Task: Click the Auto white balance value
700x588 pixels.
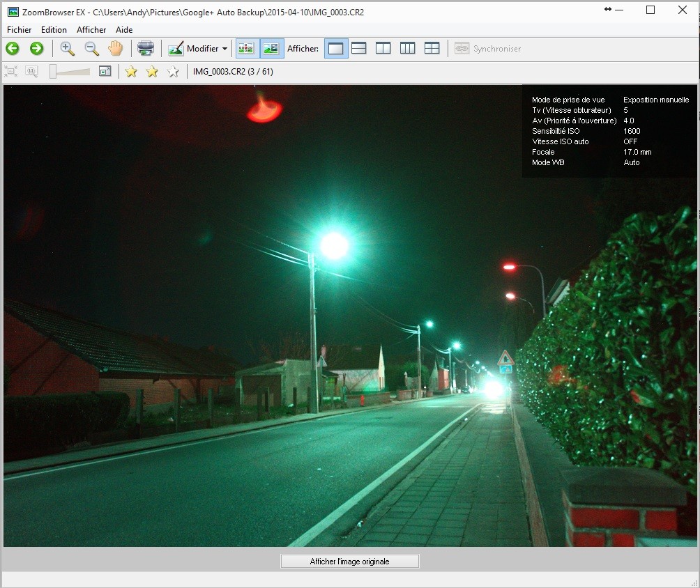Action: point(631,162)
